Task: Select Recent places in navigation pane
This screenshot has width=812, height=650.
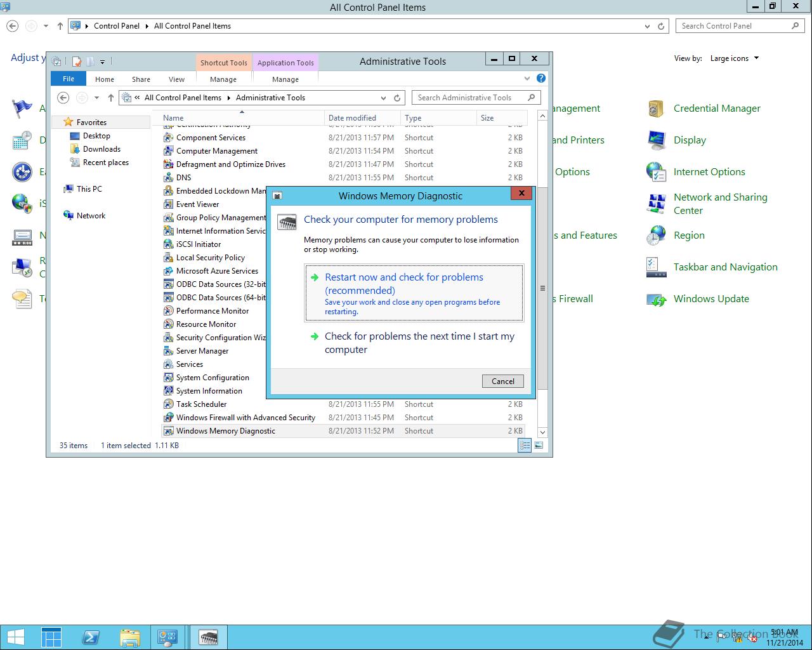Action: [x=106, y=162]
